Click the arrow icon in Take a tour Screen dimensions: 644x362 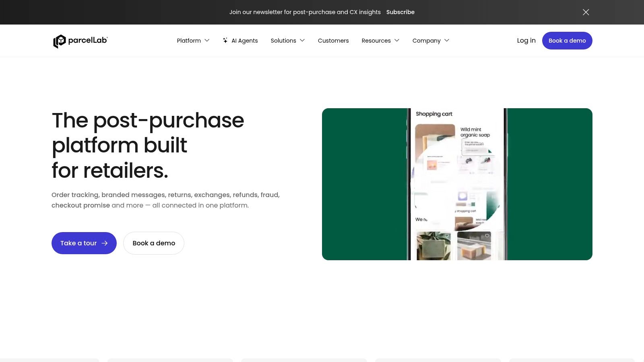click(105, 243)
